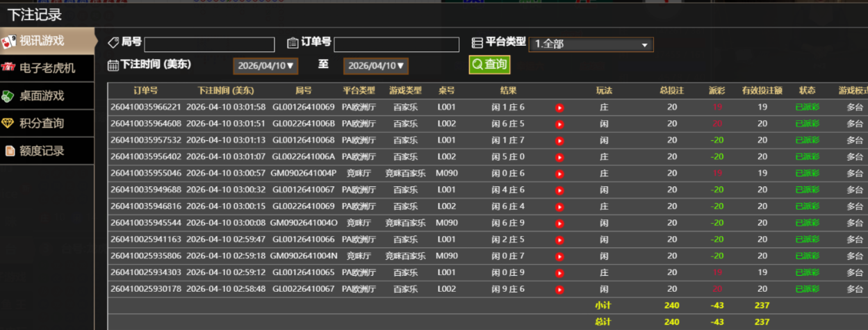This screenshot has height=330, width=868.
Task: Click the result 闲 0 庄 6
Action: pyautogui.click(x=508, y=174)
